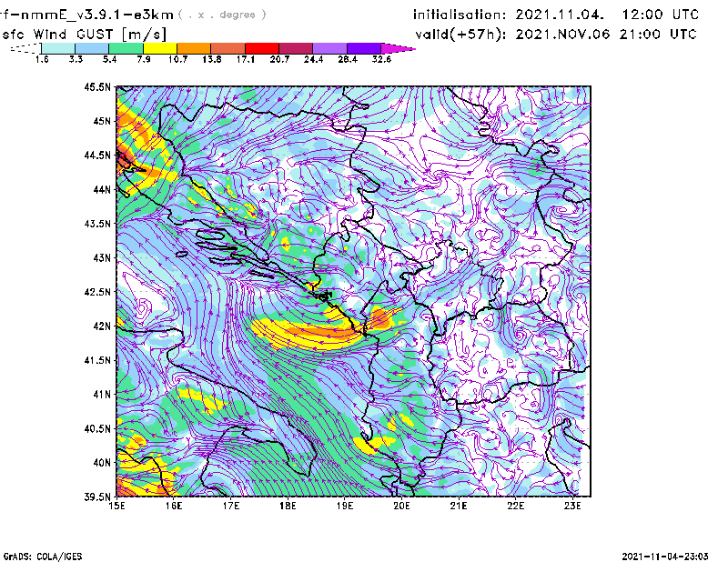
Task: Click the legend value "24.4"
Action: click(x=313, y=59)
